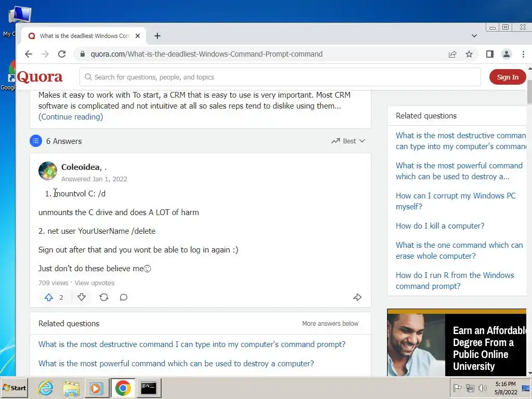532x399 pixels.
Task: Open Windows Media Player taskbar icon
Action: coord(96,388)
